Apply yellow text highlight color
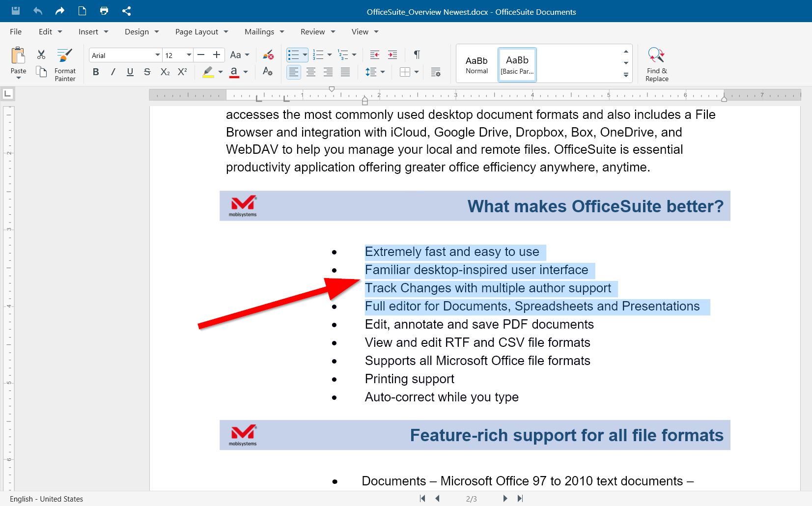 point(208,72)
